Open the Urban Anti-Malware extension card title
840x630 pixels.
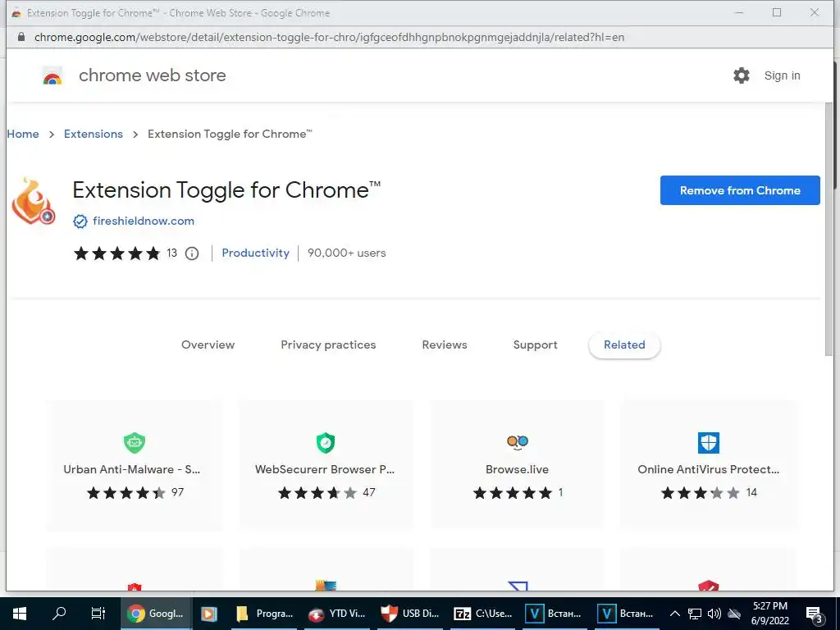pyautogui.click(x=132, y=469)
